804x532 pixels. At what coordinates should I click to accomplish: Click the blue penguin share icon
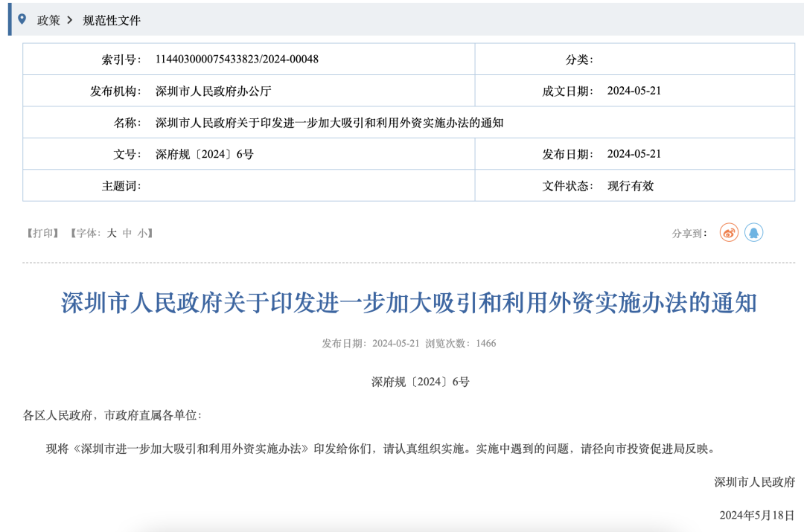pos(754,232)
